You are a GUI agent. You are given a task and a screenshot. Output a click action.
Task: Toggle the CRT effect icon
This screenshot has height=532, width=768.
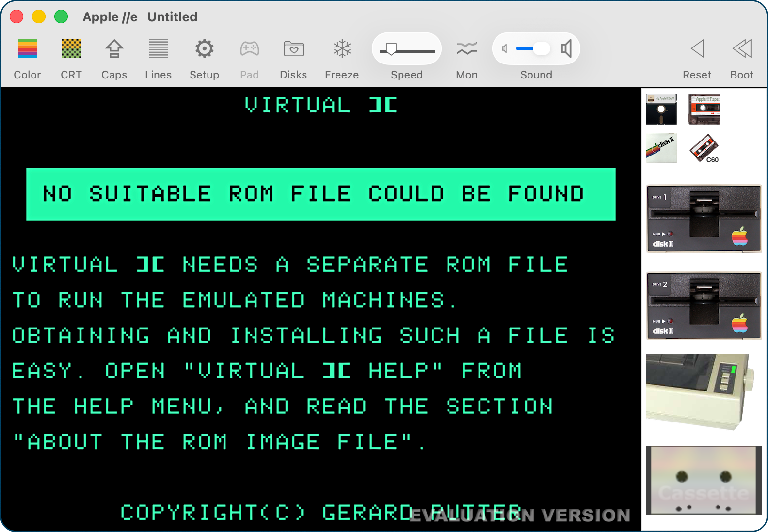point(71,48)
